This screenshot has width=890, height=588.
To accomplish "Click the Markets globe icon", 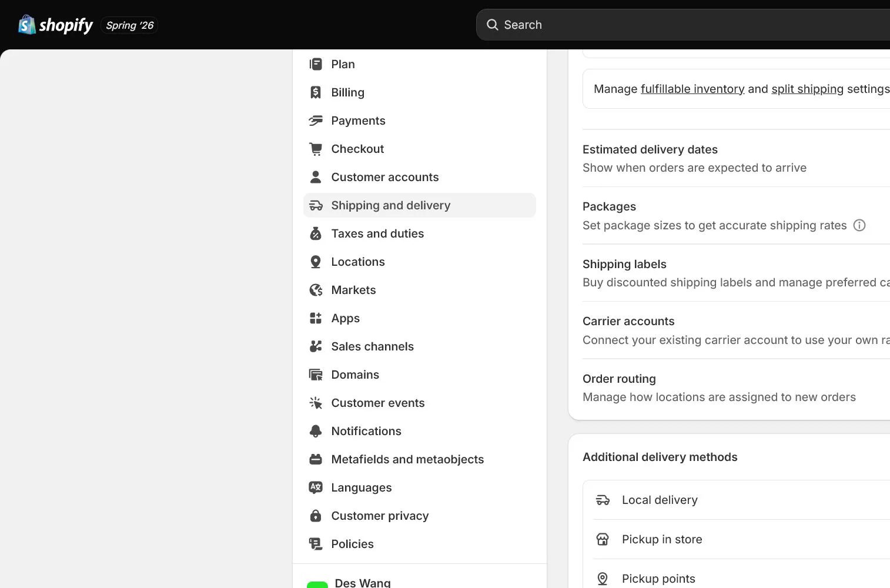I will click(316, 290).
